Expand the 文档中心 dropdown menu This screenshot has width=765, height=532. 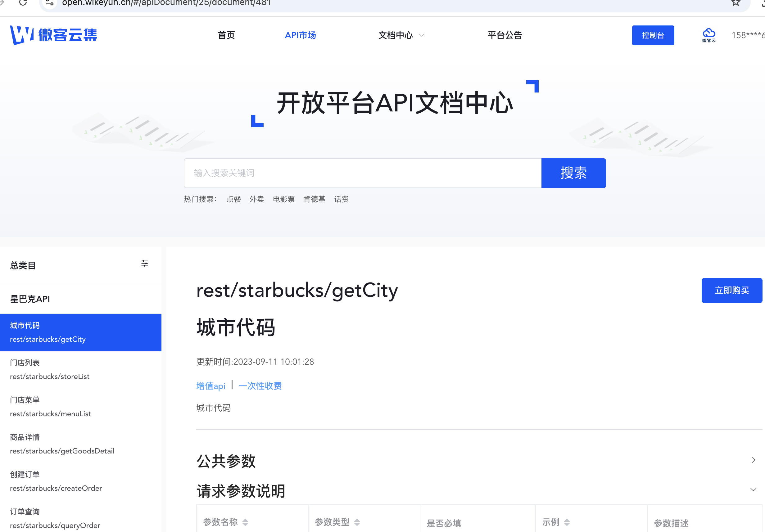point(401,35)
